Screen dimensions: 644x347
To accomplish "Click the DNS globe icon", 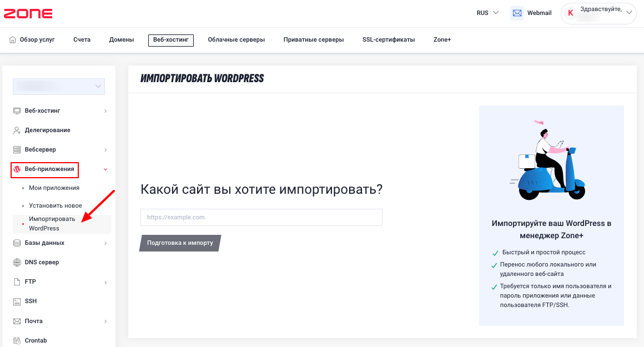I will pos(17,263).
